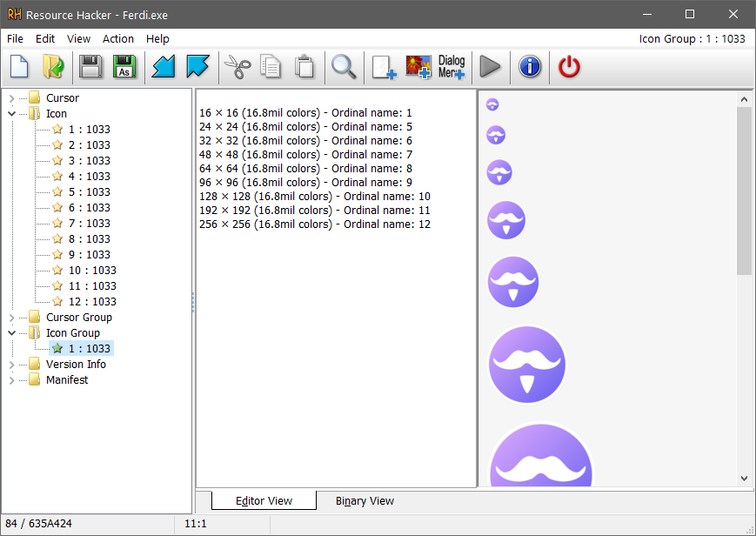756x536 pixels.
Task: Click the Icon Group : 1 : 1033 header label
Action: [x=692, y=38]
